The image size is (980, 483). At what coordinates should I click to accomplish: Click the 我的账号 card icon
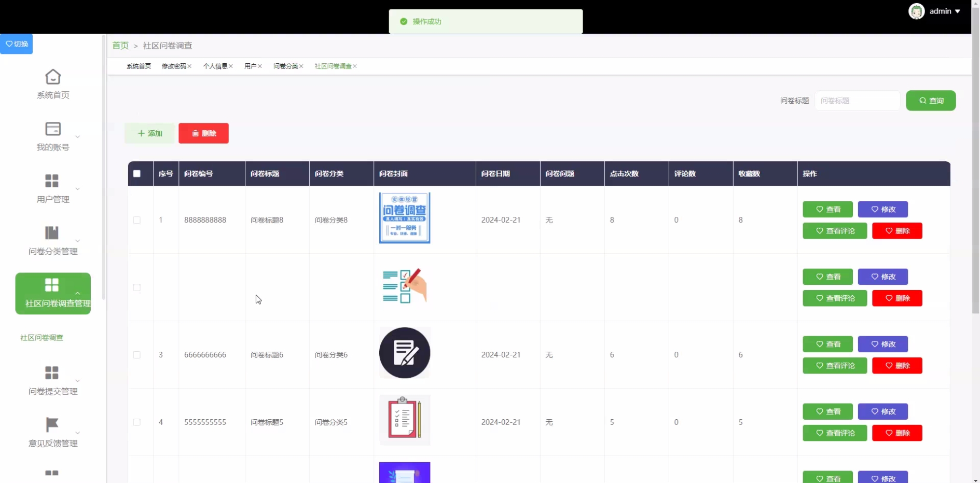tap(53, 129)
